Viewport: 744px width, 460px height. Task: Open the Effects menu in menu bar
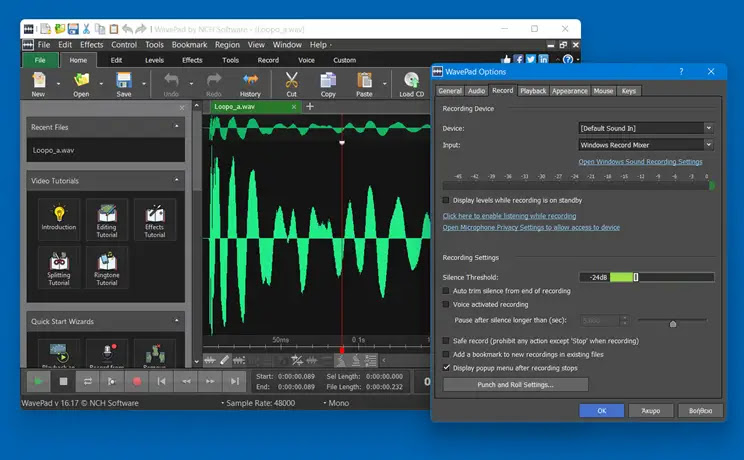click(92, 45)
